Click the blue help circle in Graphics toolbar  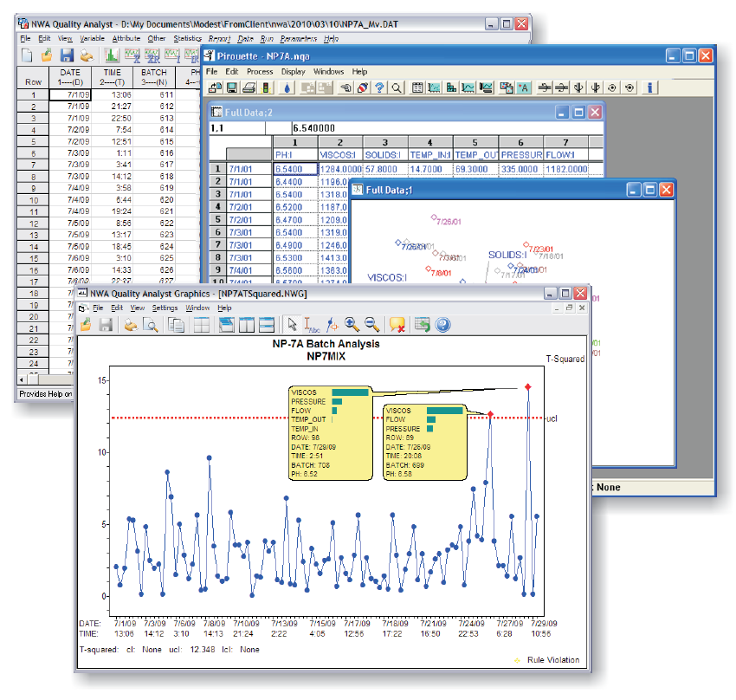click(x=442, y=325)
